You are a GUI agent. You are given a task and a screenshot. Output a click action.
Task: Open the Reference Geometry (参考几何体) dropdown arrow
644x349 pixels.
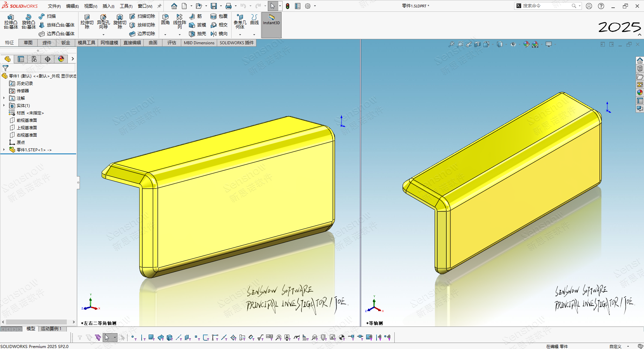coord(240,35)
